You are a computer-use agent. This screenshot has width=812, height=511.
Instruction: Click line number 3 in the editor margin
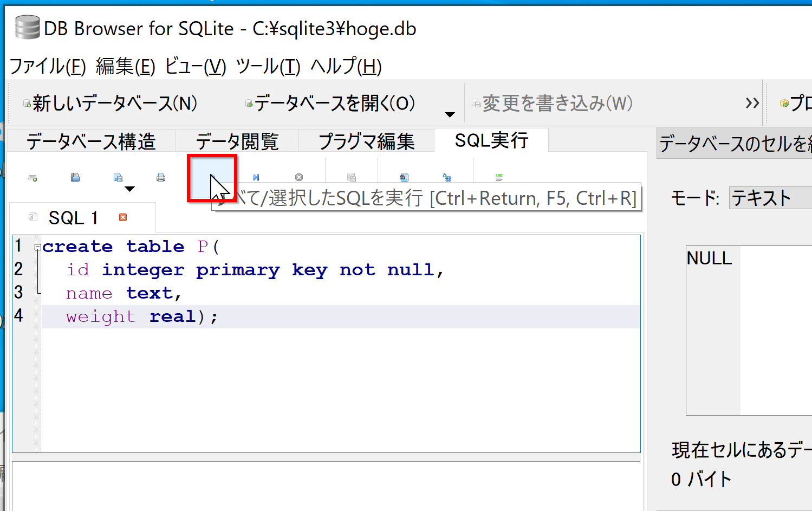pyautogui.click(x=18, y=293)
